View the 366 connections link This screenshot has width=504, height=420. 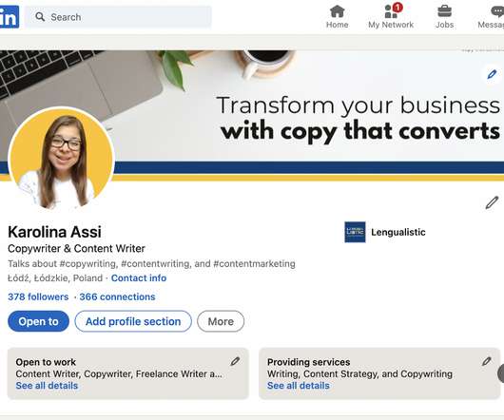pos(117,296)
